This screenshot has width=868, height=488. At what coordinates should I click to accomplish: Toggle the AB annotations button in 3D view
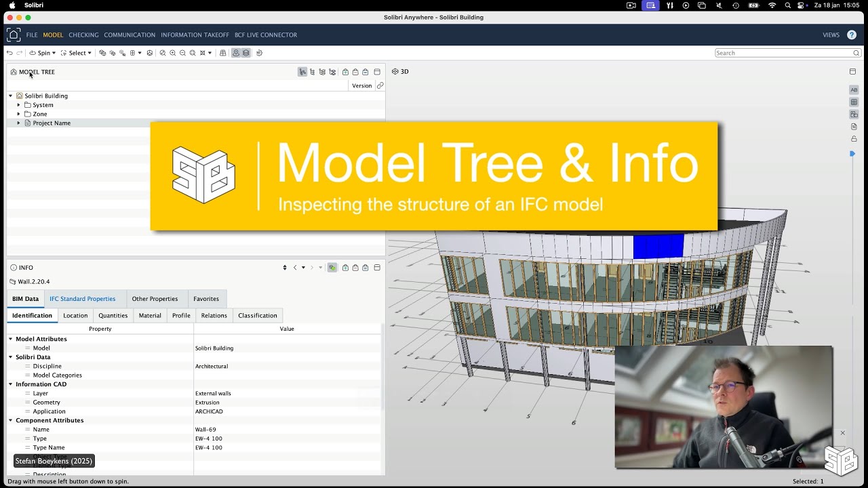(x=854, y=90)
